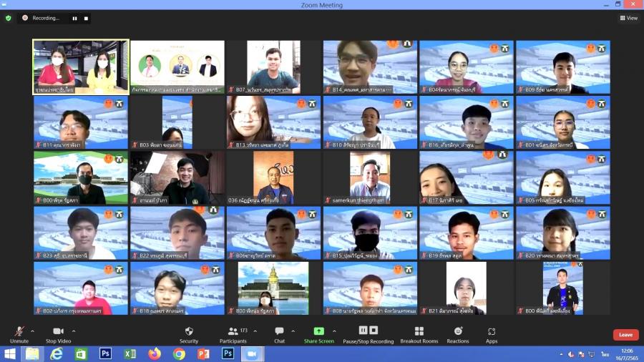Open Firefox from the Windows taskbar
This screenshot has width=644, height=362.
point(155,353)
